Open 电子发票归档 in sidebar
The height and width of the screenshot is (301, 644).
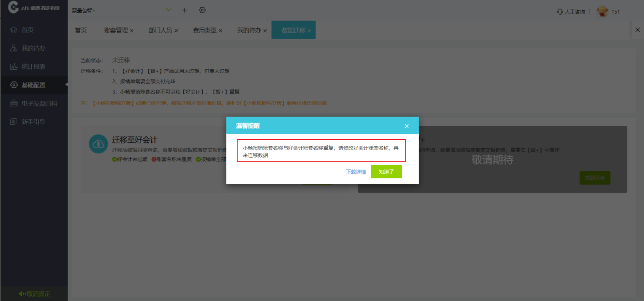[39, 103]
